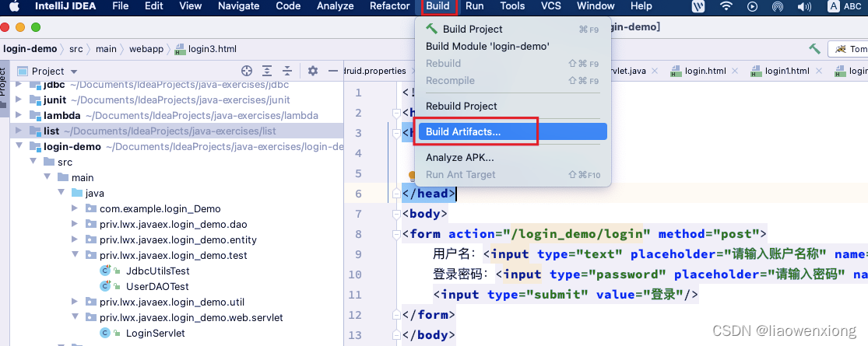This screenshot has height=346, width=868.
Task: Collapse the src folder arrow
Action: coord(33,162)
